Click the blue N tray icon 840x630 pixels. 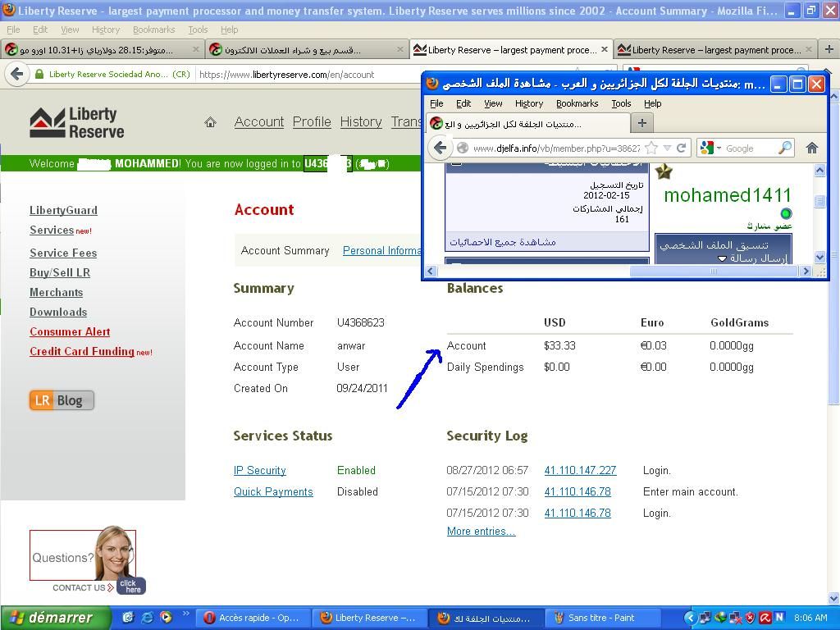coord(779,618)
